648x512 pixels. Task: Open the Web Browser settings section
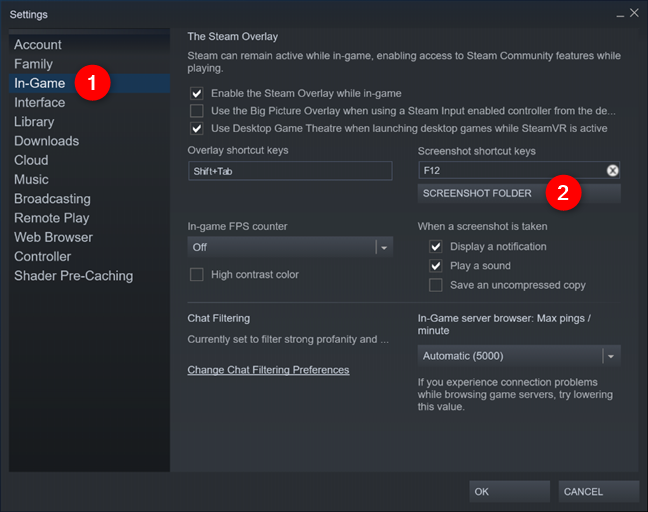(89, 237)
